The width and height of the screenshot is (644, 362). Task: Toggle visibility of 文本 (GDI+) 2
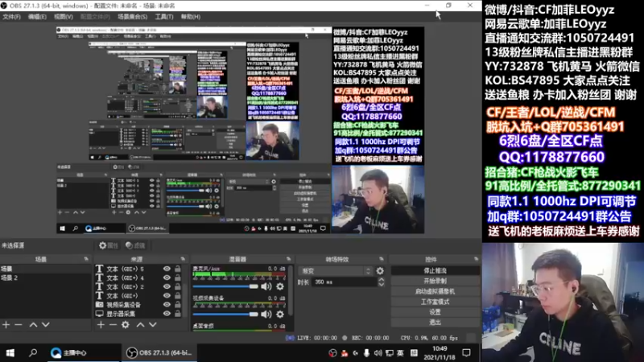point(167,287)
